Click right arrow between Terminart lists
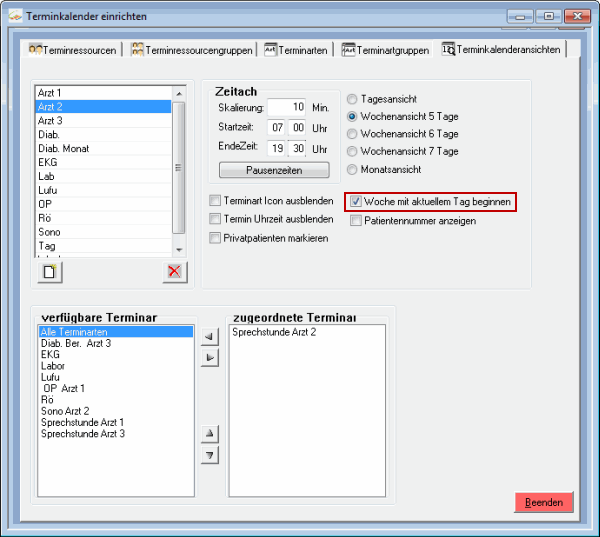This screenshot has height=537, width=600. [x=209, y=357]
